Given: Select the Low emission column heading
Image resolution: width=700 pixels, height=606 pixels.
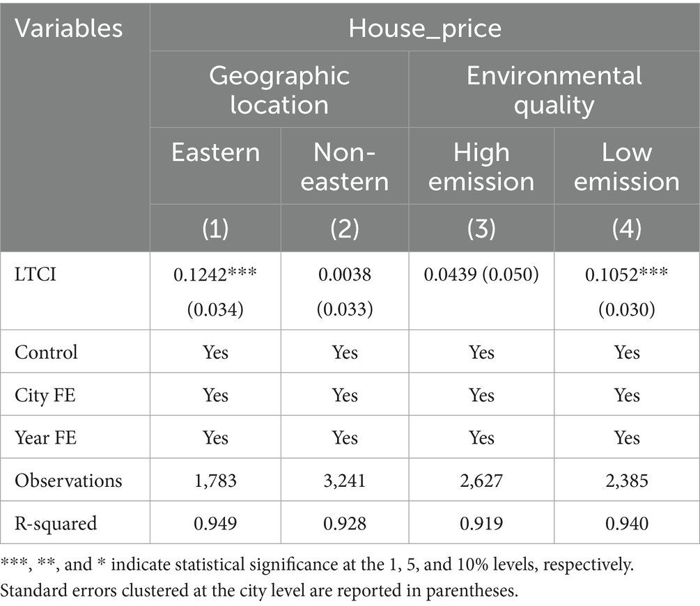Looking at the screenshot, I should [627, 166].
